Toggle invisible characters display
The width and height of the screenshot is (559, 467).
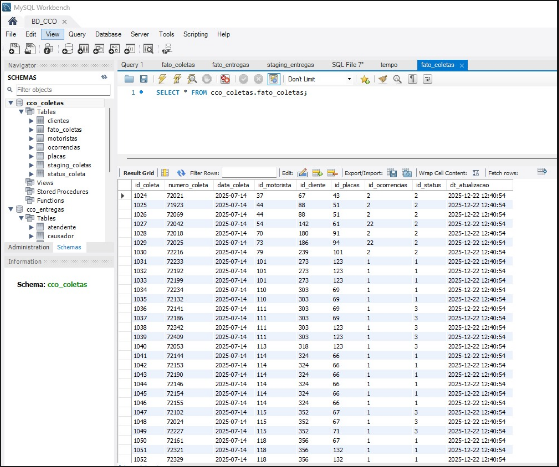[x=412, y=79]
